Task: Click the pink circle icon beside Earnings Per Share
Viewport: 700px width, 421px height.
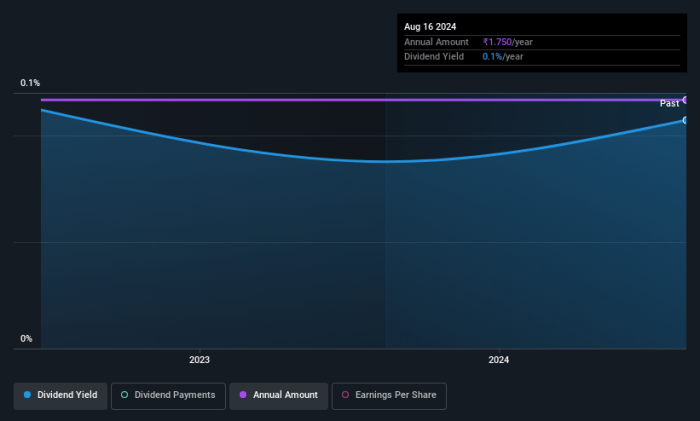Action: coord(344,395)
